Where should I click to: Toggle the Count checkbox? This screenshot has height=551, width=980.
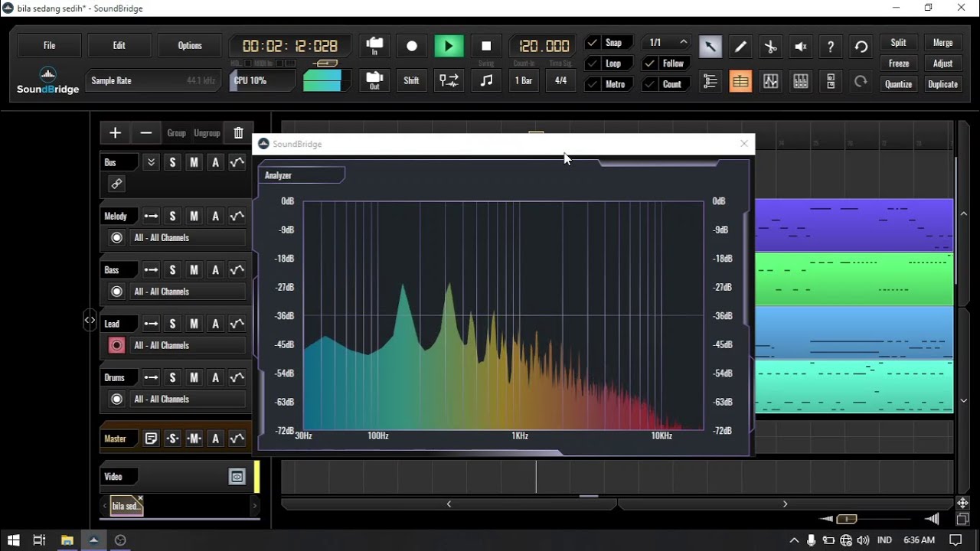click(650, 84)
